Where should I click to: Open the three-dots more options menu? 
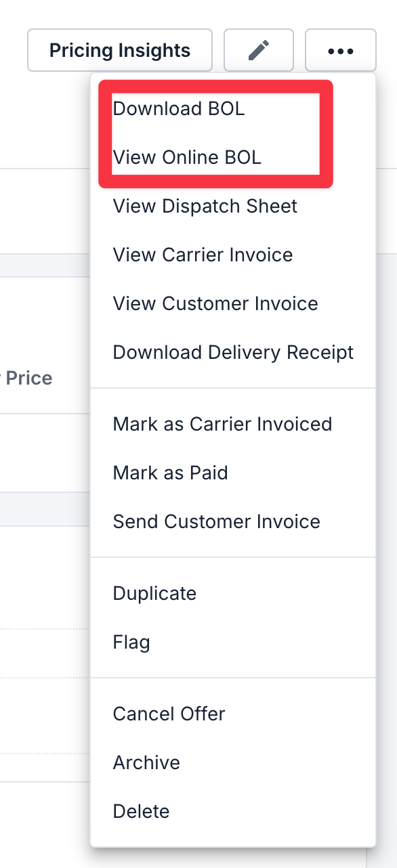point(340,50)
